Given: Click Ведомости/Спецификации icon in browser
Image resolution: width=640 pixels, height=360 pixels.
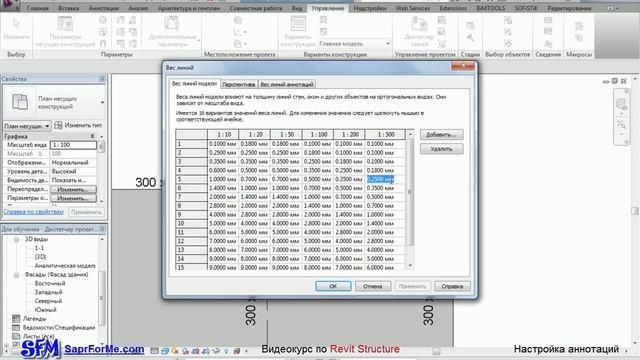Looking at the screenshot, I should 16,327.
